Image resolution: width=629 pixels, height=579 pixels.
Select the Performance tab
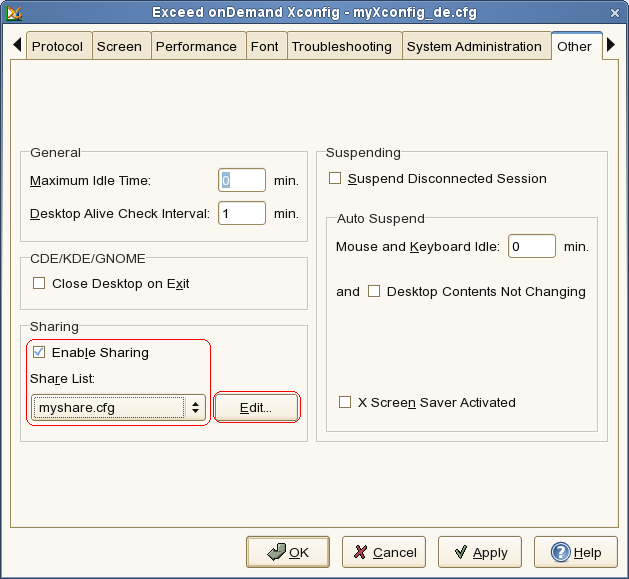tap(196, 46)
